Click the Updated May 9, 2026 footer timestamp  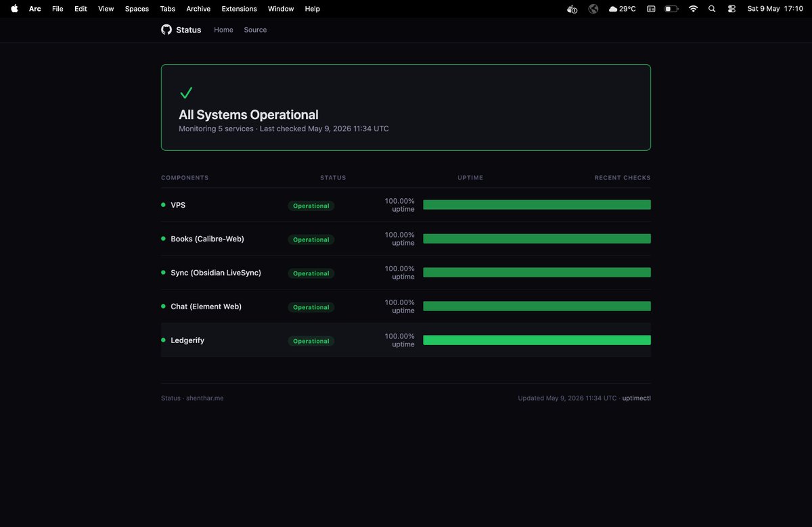(567, 398)
